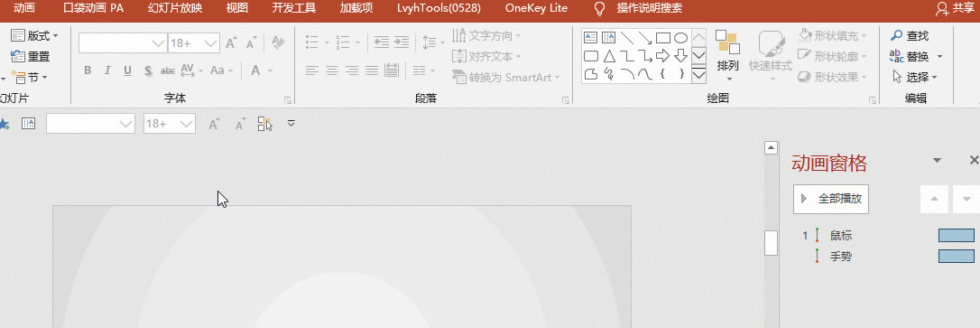
Task: Insert a left brace shape
Action: pos(662,74)
